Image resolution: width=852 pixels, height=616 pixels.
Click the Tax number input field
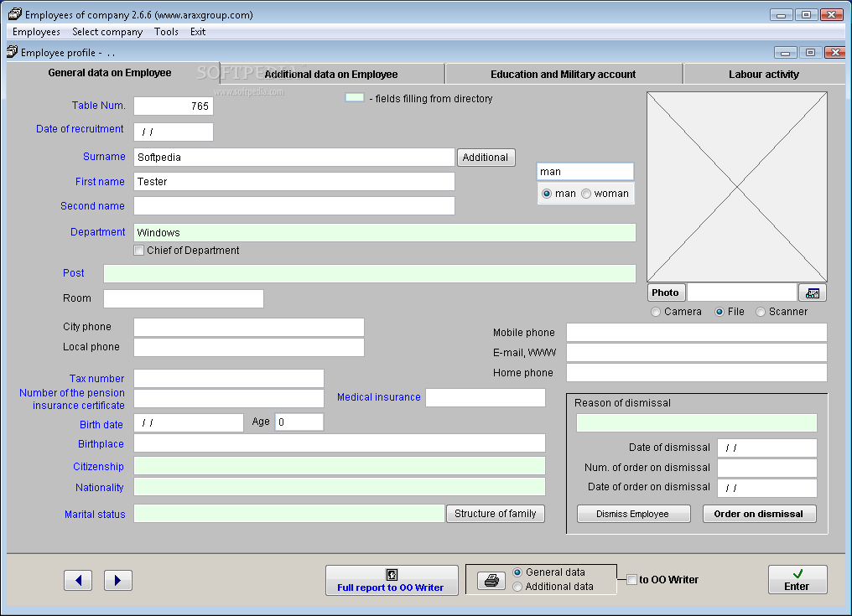click(x=229, y=379)
